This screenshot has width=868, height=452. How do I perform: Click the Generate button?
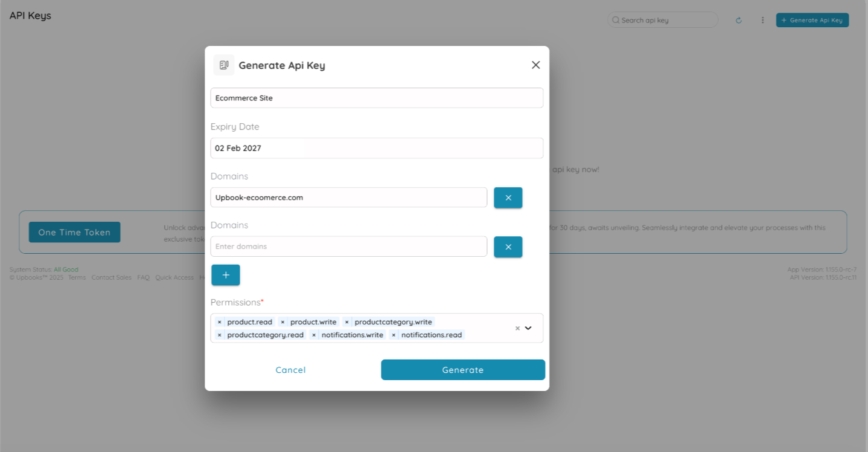tap(462, 370)
